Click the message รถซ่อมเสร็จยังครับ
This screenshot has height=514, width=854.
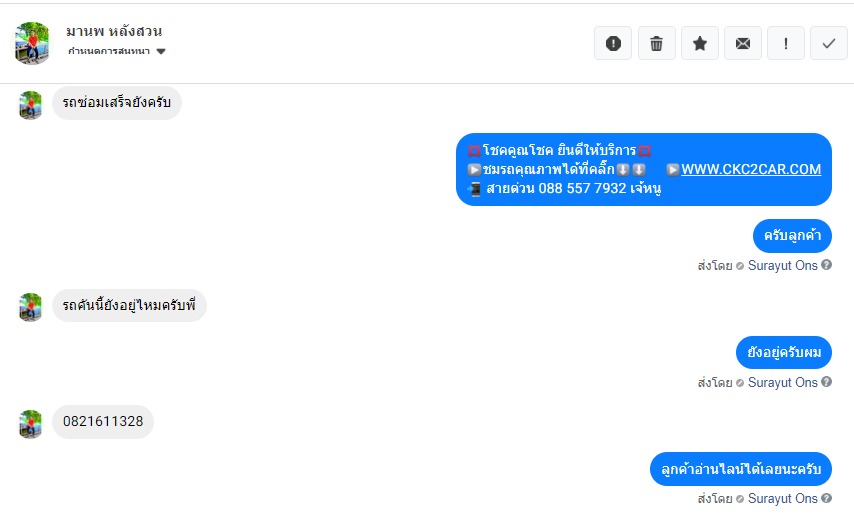point(116,103)
